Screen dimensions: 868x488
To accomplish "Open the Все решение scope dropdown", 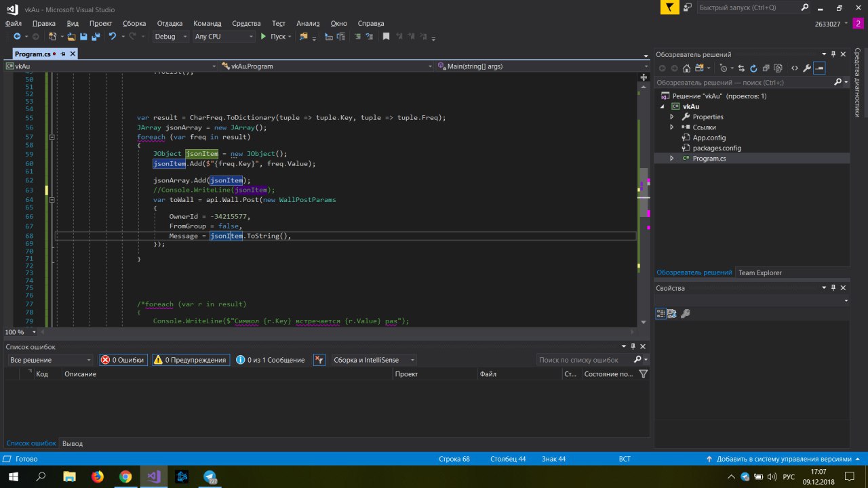I will tap(50, 360).
